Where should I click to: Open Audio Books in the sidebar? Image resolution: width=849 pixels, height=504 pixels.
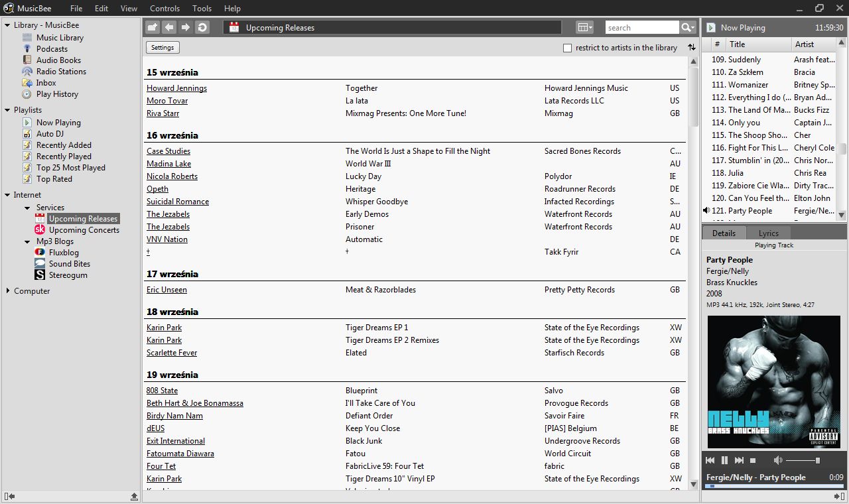pyautogui.click(x=58, y=60)
